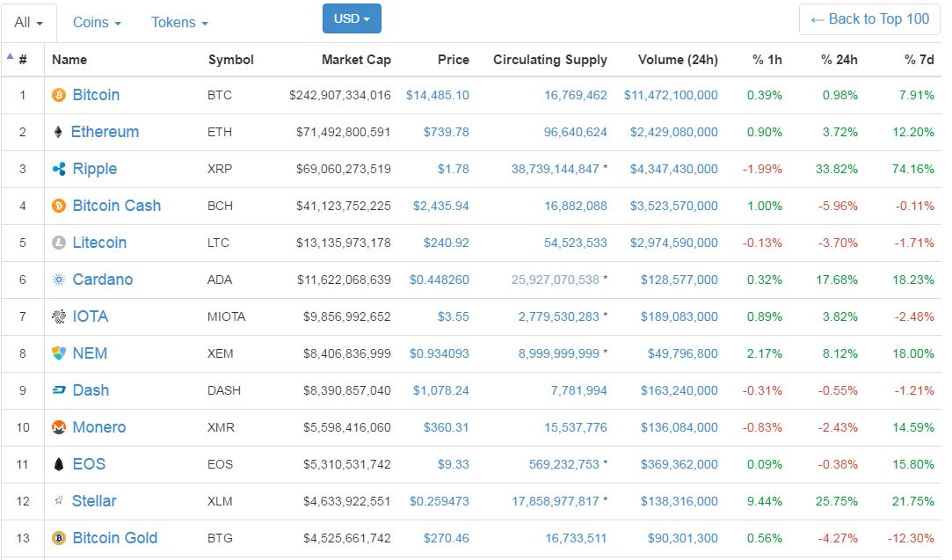Open the Ripple name link
Image resolution: width=952 pixels, height=560 pixels.
coord(95,170)
